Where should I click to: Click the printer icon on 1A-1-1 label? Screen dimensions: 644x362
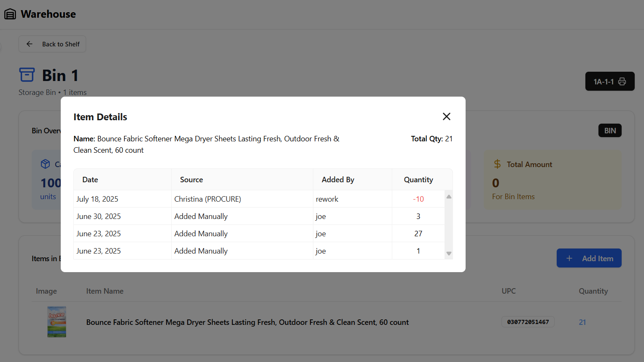(x=622, y=81)
